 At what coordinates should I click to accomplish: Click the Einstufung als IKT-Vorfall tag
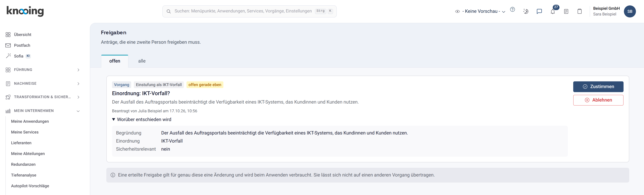coord(159,85)
